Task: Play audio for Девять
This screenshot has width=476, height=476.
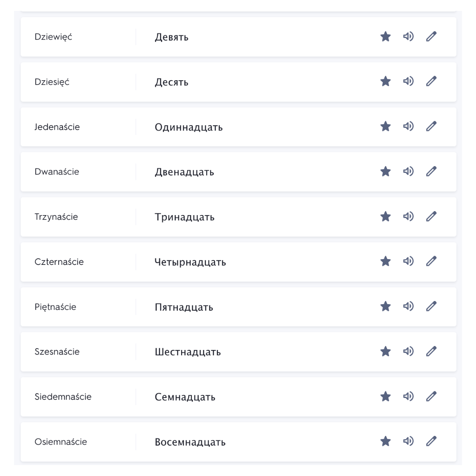Action: pos(408,37)
